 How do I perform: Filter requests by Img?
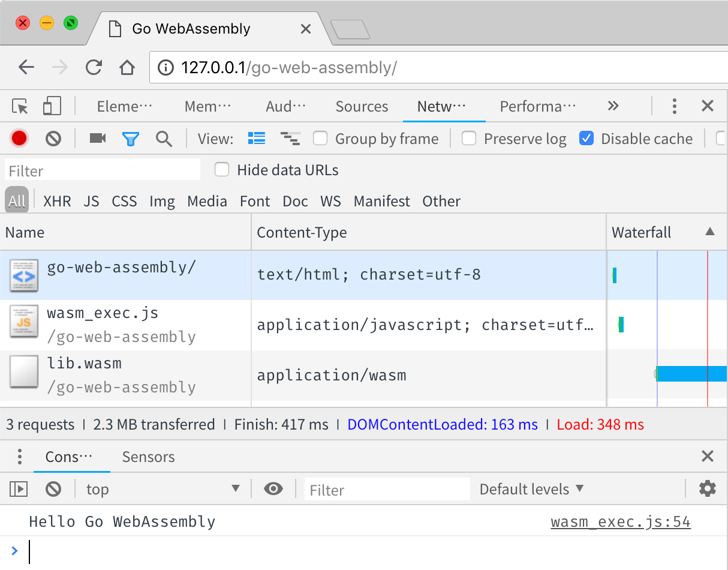(162, 201)
